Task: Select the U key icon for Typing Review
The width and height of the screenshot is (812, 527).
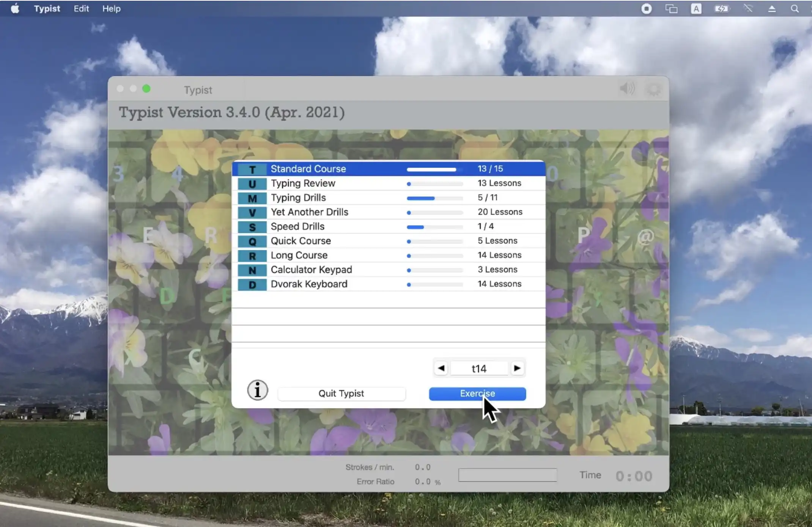Action: pos(252,184)
